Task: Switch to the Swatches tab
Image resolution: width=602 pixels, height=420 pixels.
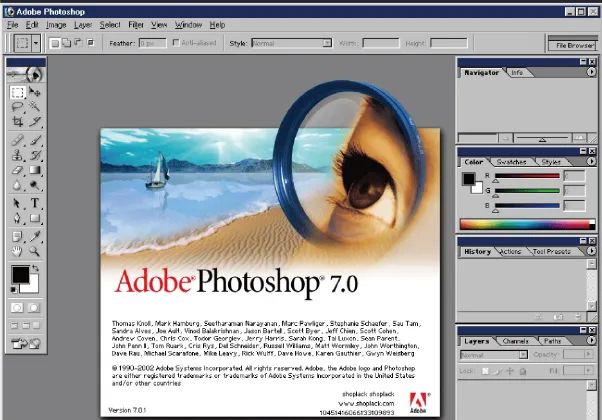Action: coord(511,162)
